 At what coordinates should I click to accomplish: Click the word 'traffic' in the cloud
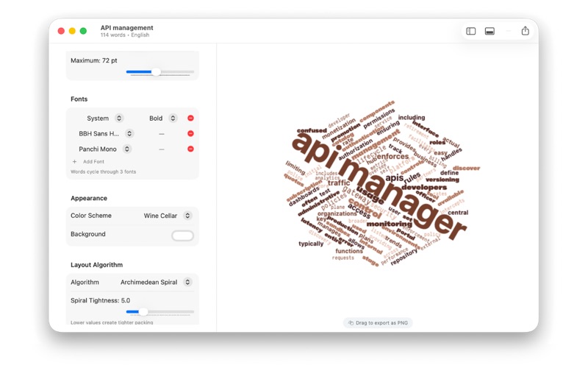[339, 183]
